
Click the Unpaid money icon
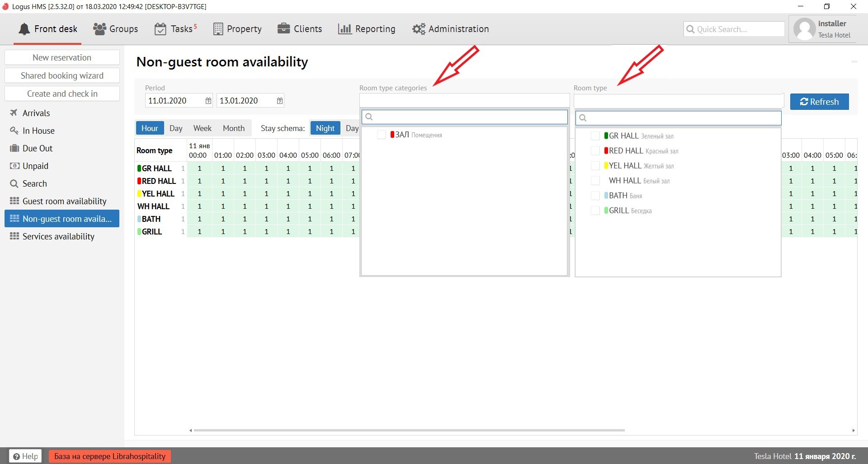[14, 165]
